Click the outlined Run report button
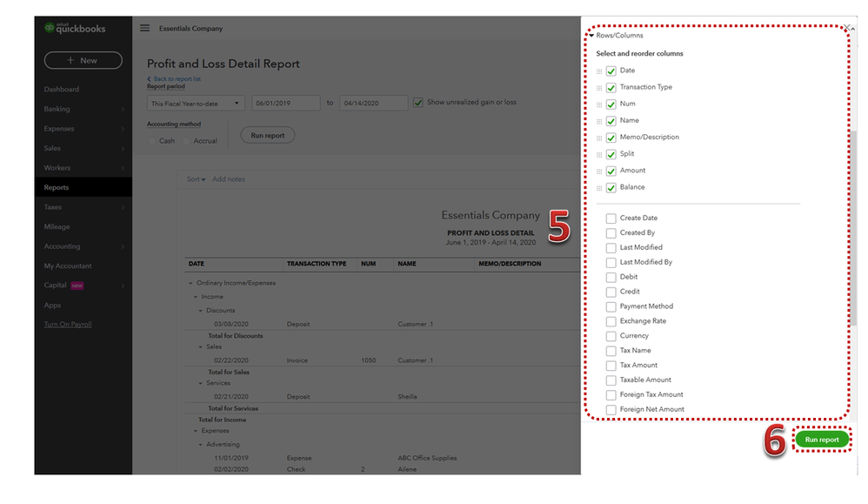The height and width of the screenshot is (504, 868). (267, 135)
